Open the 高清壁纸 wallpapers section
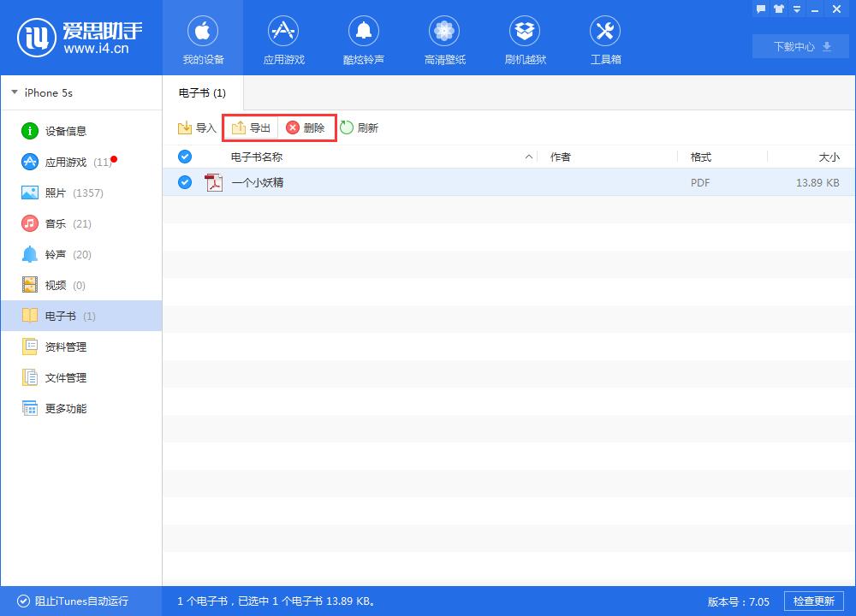856x616 pixels. (444, 38)
